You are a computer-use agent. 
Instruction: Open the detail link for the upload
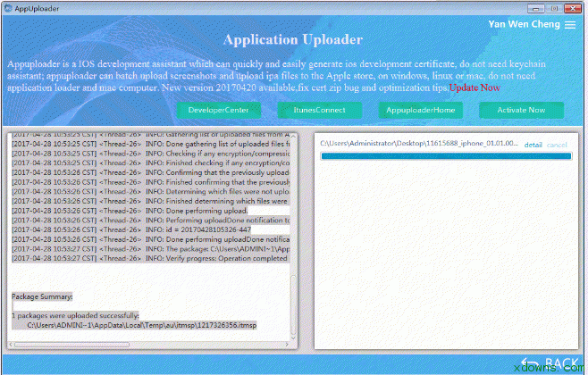click(x=533, y=145)
